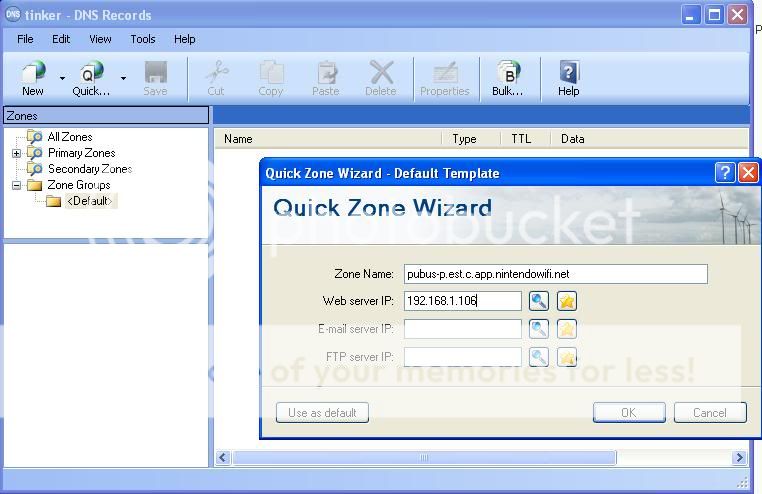Click the DNS app icon in title bar

coord(13,14)
